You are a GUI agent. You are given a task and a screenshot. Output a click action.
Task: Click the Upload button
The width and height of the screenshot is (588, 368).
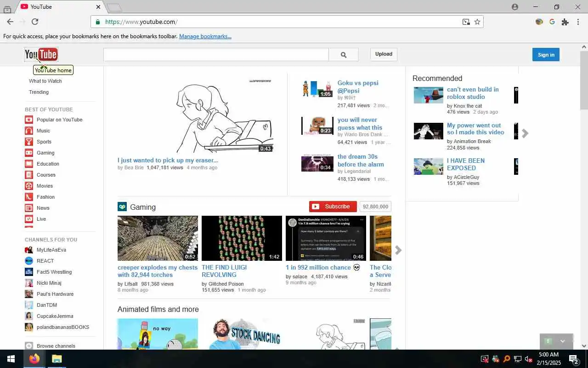[x=384, y=54]
